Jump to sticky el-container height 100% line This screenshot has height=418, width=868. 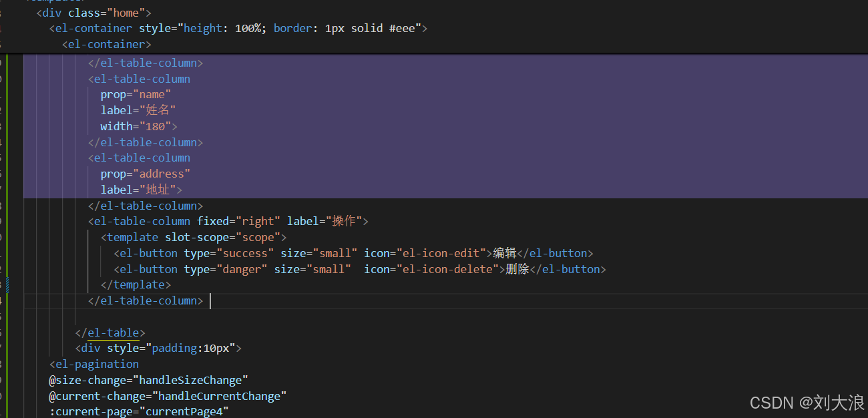tap(238, 28)
